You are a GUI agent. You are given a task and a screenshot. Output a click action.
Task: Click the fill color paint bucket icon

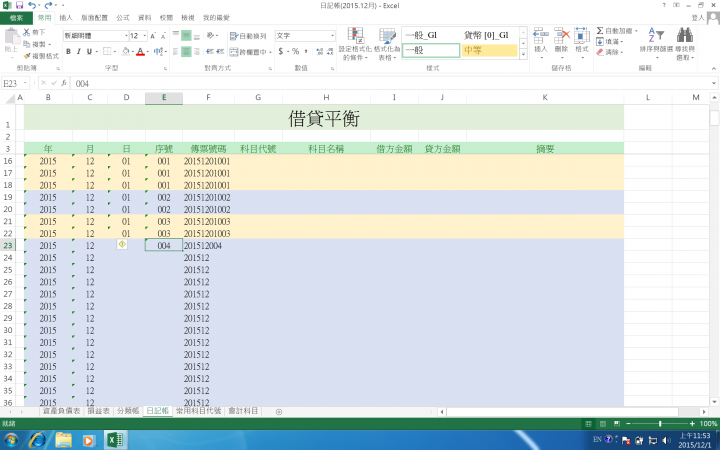(x=125, y=51)
